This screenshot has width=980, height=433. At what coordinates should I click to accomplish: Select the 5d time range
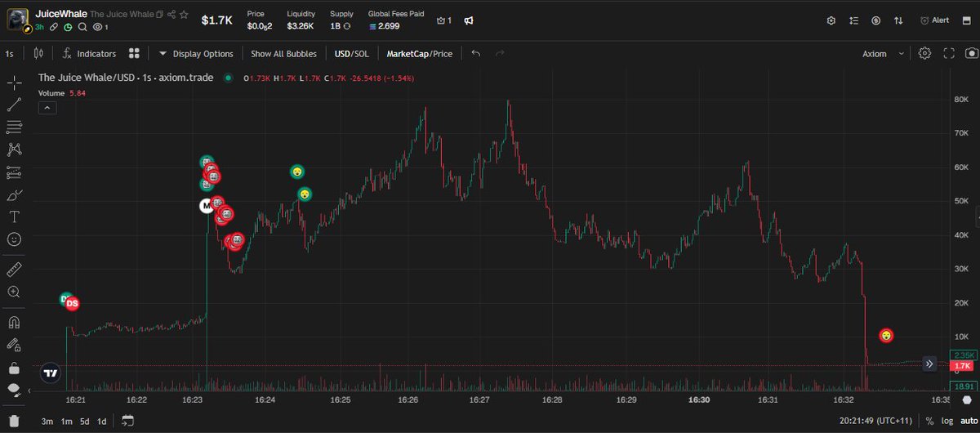[x=84, y=422]
